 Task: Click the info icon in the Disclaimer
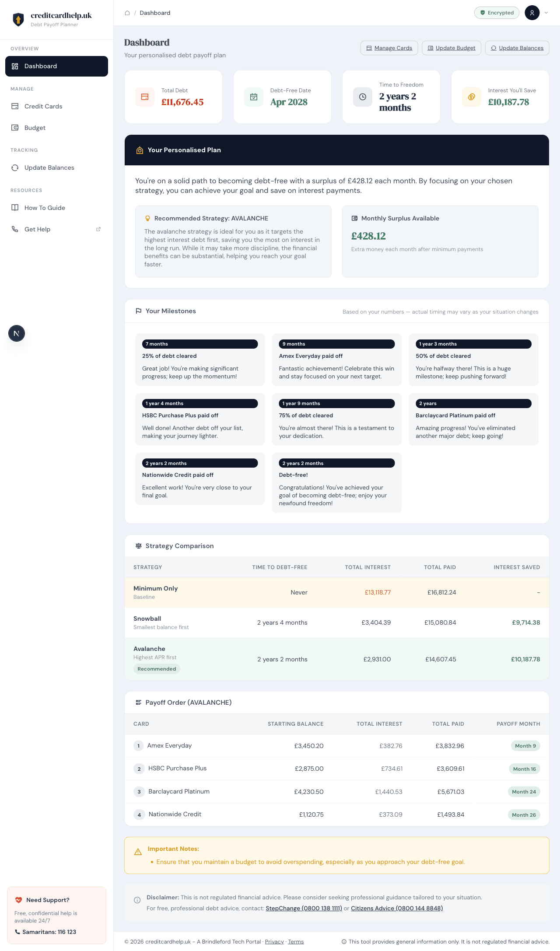coord(137,900)
